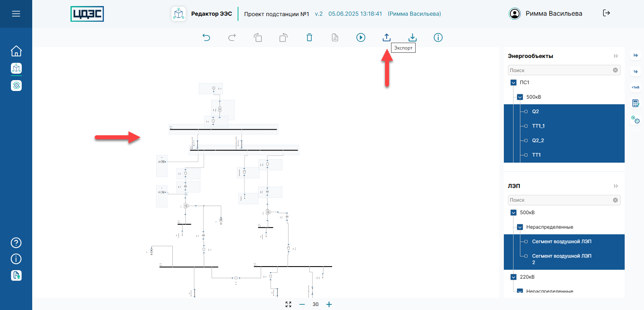Open the home page from sidebar

coord(16,51)
